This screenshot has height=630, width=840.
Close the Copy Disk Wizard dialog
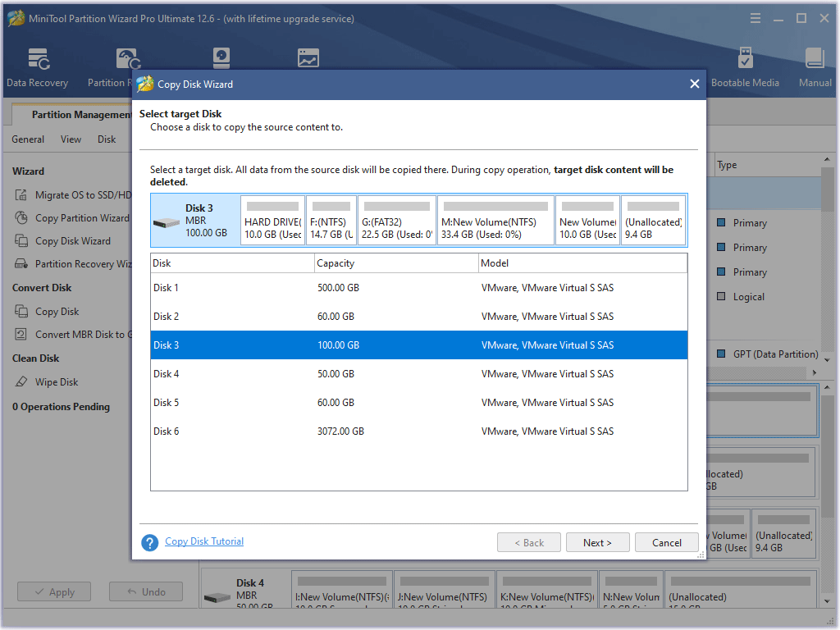point(694,84)
